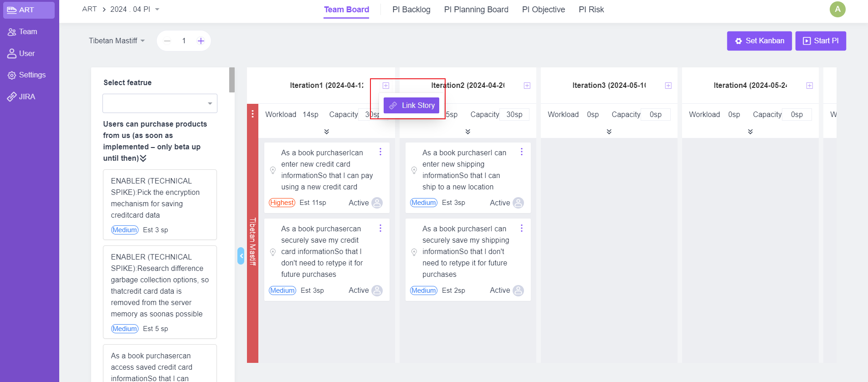Click the plus icon on Iteration3 header
This screenshot has height=382, width=868.
668,86
